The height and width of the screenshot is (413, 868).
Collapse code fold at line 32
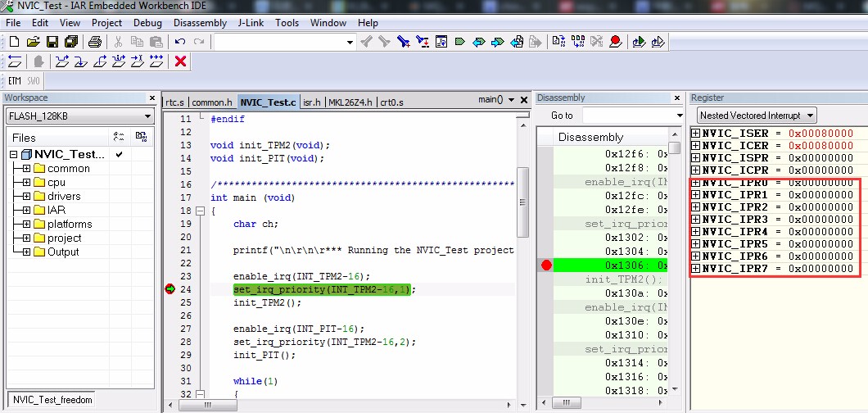(x=199, y=394)
